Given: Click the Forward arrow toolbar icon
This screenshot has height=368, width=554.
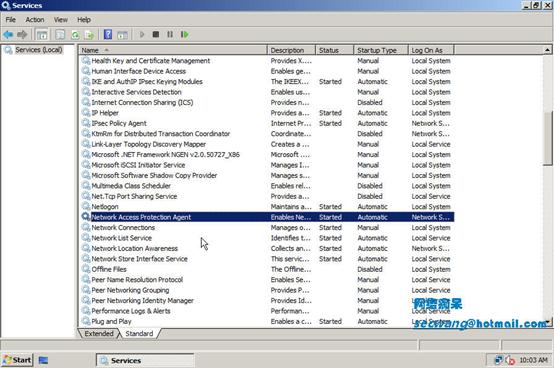Looking at the screenshot, I should point(22,35).
